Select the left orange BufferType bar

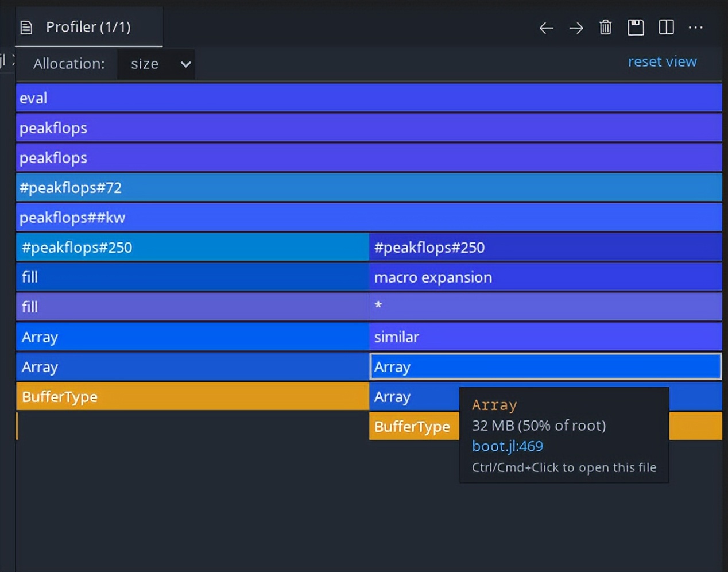[x=192, y=396]
